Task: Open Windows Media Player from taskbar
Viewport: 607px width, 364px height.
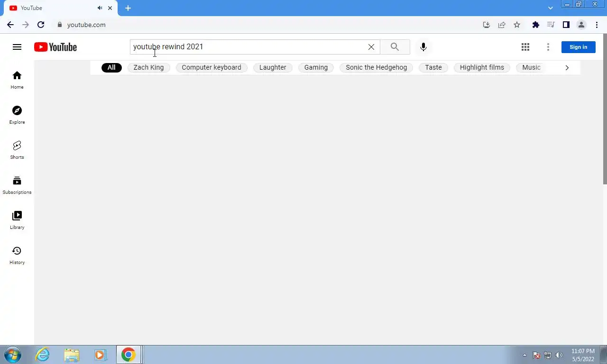Action: point(100,355)
